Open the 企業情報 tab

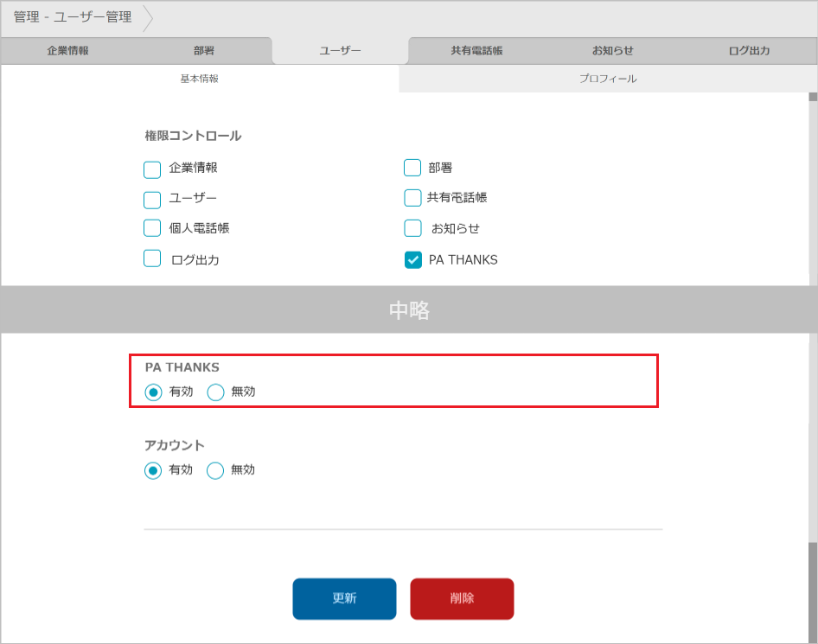[x=67, y=51]
